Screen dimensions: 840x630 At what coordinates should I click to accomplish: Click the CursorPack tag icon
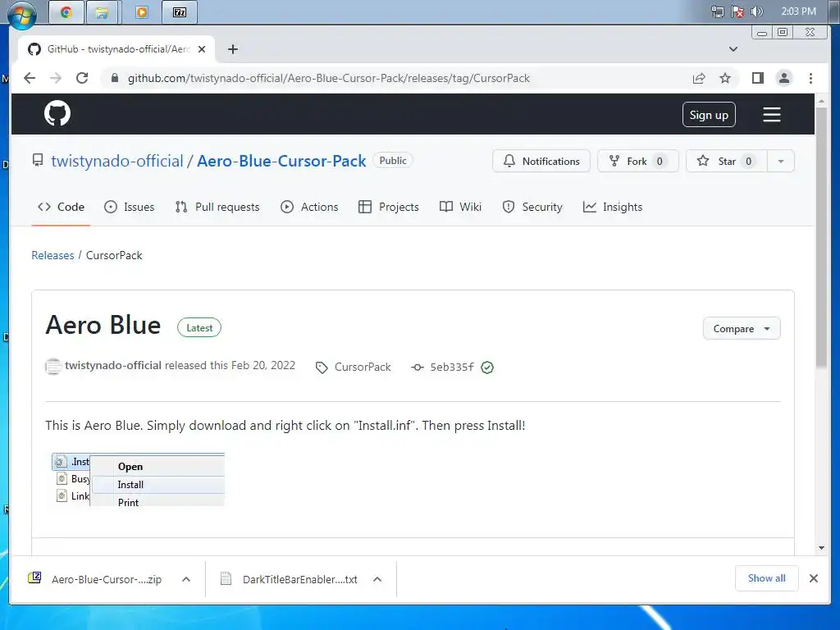click(322, 367)
